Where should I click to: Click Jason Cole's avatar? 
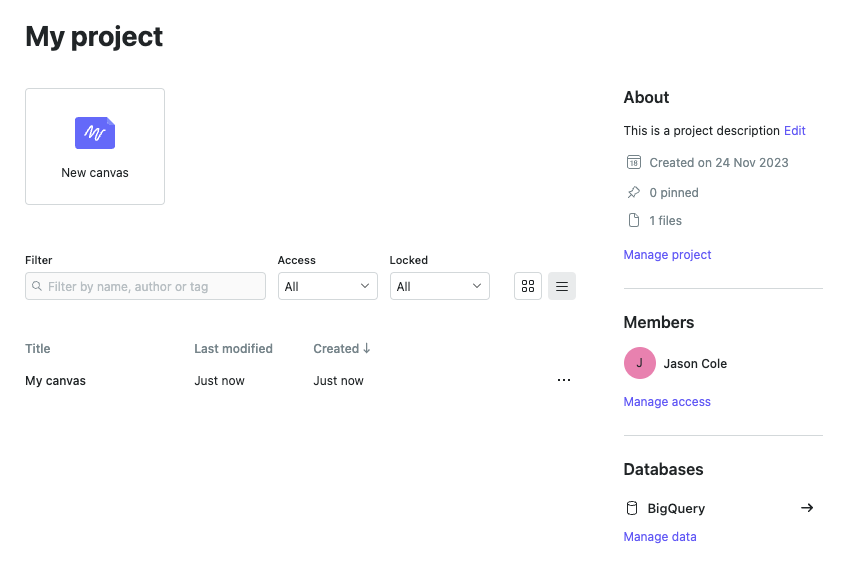tap(640, 363)
